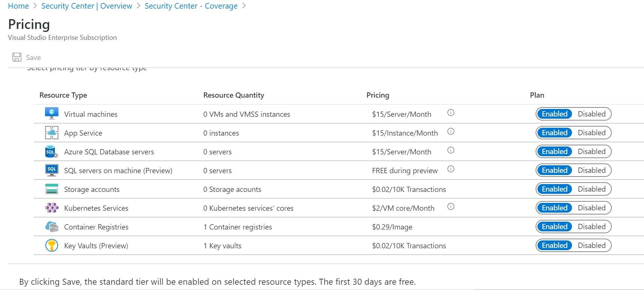The width and height of the screenshot is (644, 290).
Task: Click '$2/VM core/Month' price
Action: (403, 208)
